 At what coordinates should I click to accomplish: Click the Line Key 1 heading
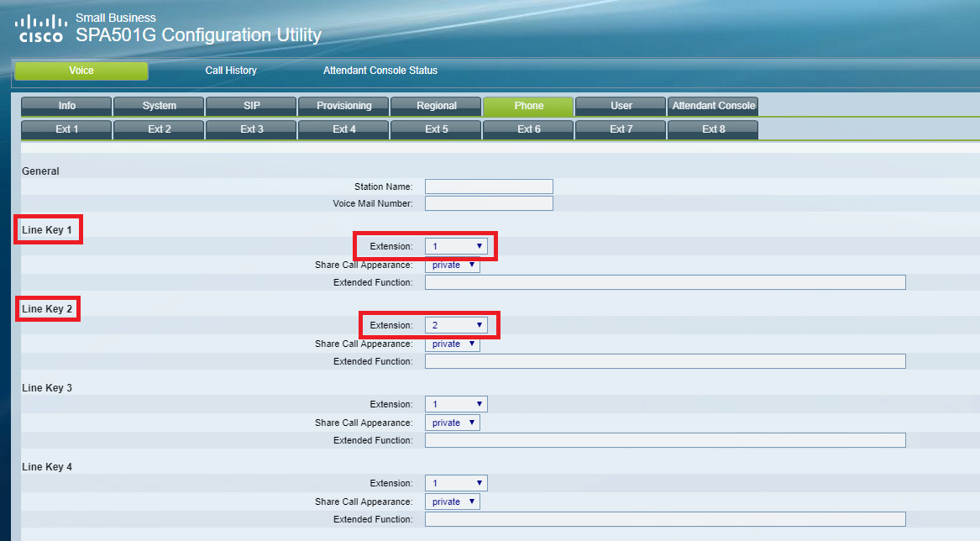click(x=47, y=230)
